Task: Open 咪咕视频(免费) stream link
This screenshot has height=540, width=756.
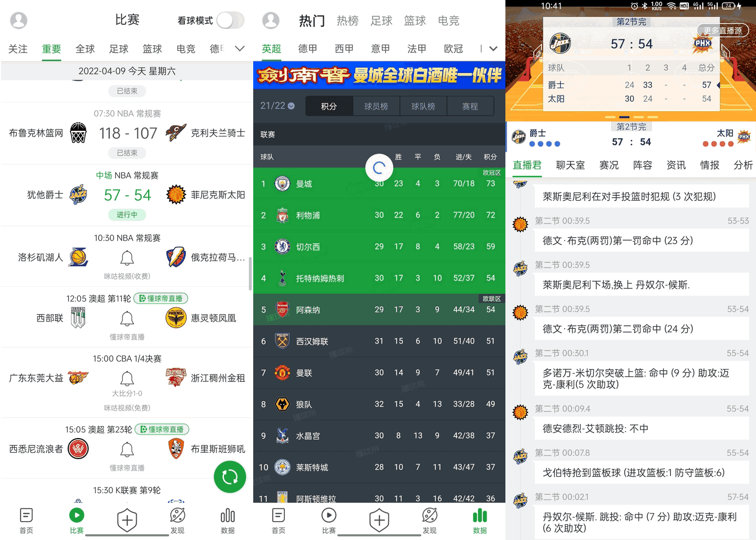Action: pos(127,408)
